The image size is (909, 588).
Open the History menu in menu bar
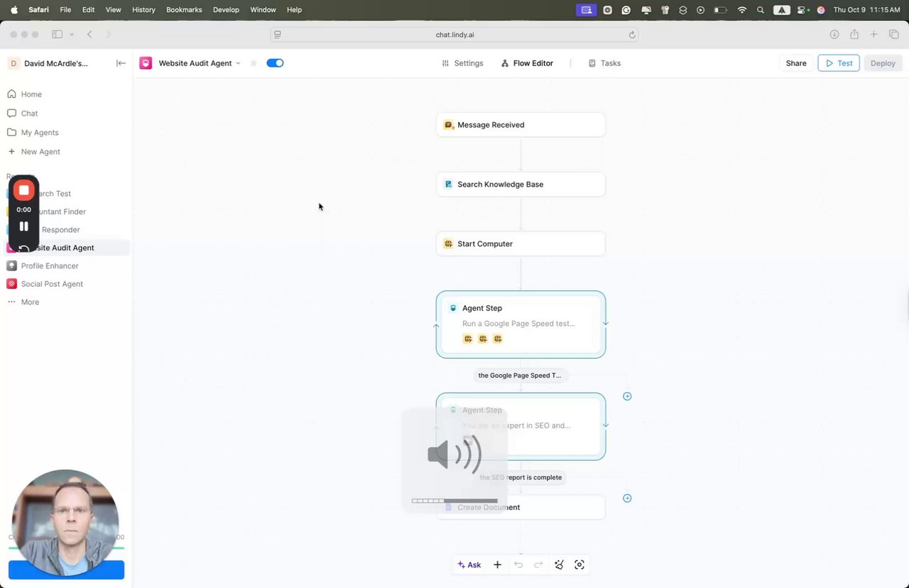[x=143, y=10]
